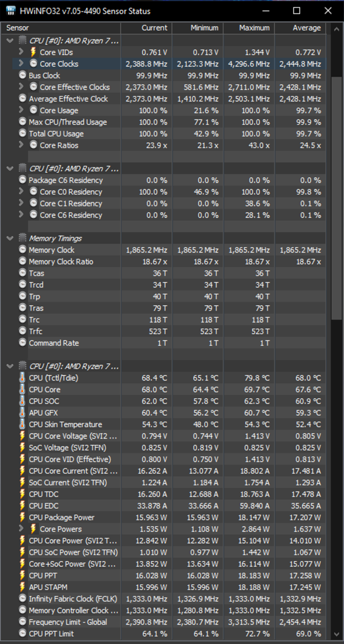Expand the Core Ratios row

coord(21,145)
